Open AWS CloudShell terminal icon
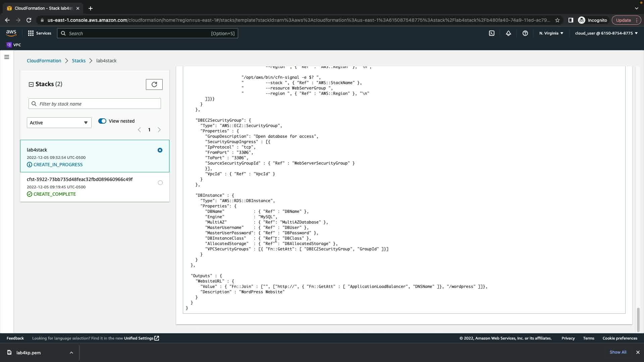 (x=492, y=33)
